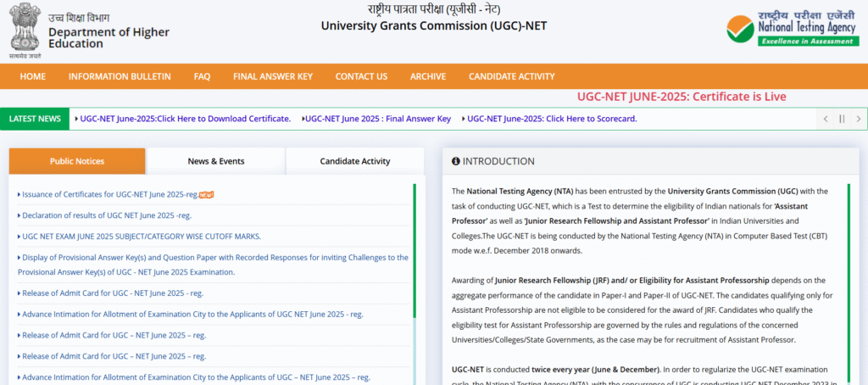The image size is (868, 385).
Task: Open FINAL ANSWER KEY menu item
Action: (273, 76)
